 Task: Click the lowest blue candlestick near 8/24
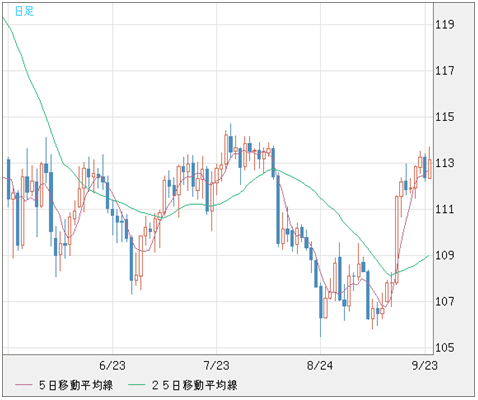click(x=321, y=302)
